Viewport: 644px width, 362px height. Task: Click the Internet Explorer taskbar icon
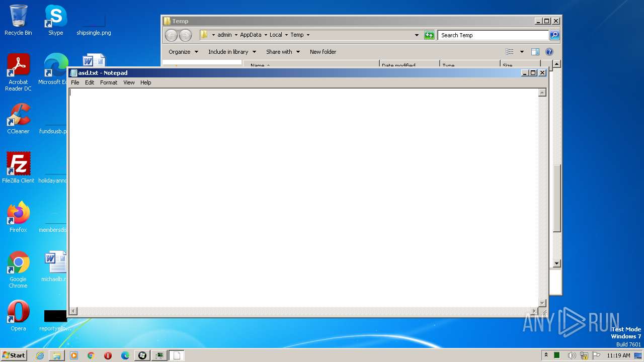(x=40, y=355)
